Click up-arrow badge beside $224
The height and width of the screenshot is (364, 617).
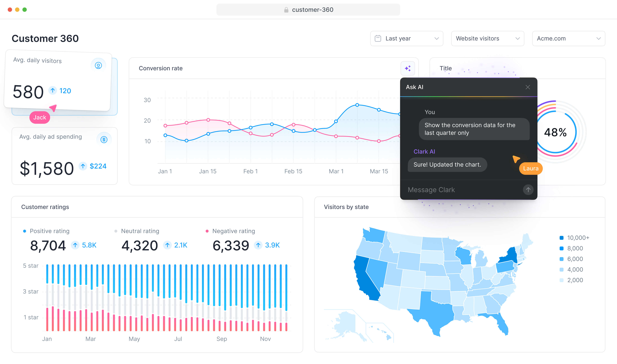(x=83, y=166)
